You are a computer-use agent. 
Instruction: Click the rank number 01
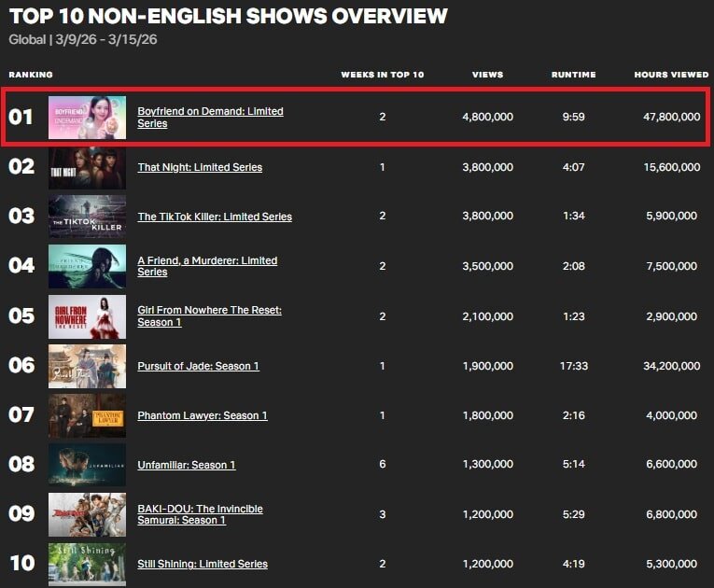(21, 117)
